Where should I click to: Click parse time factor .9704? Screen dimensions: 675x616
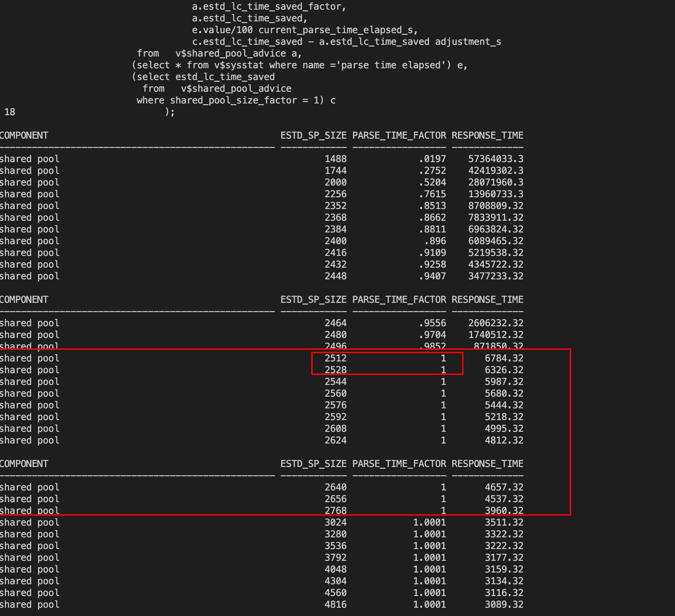point(432,335)
